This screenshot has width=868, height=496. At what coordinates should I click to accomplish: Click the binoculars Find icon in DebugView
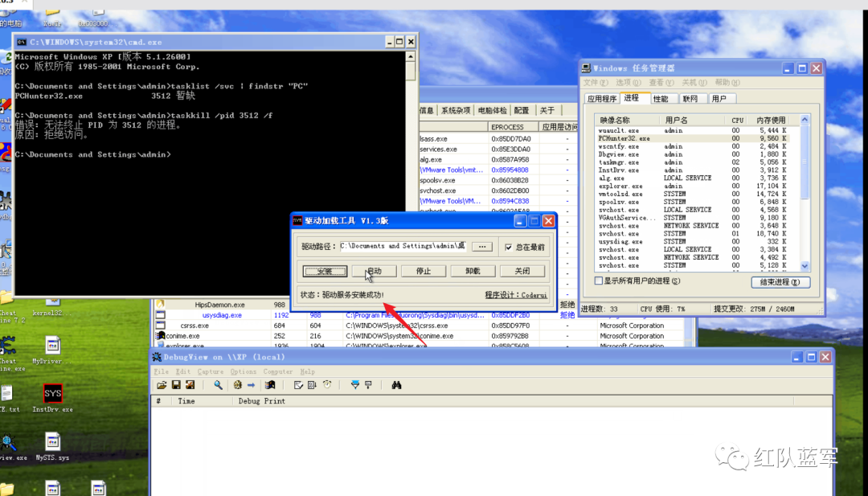click(396, 385)
